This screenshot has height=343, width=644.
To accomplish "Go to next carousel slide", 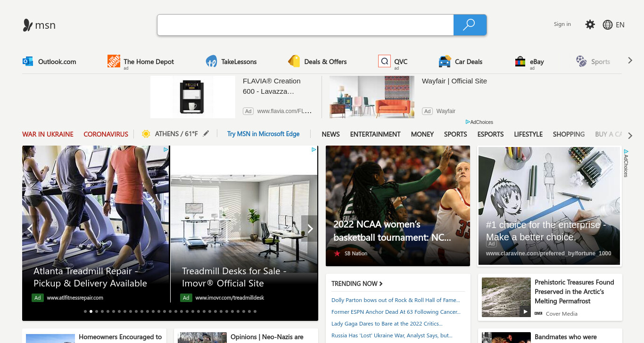I will click(x=310, y=229).
